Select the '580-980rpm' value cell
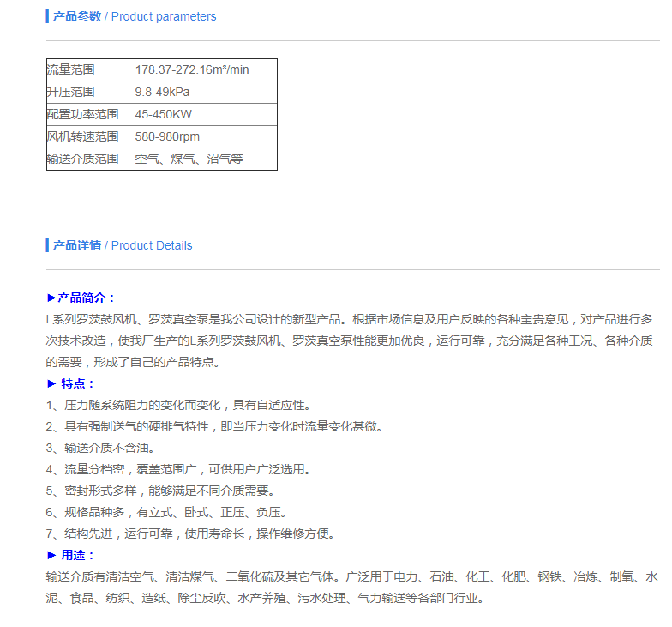Image resolution: width=672 pixels, height=627 pixels. tap(206, 137)
